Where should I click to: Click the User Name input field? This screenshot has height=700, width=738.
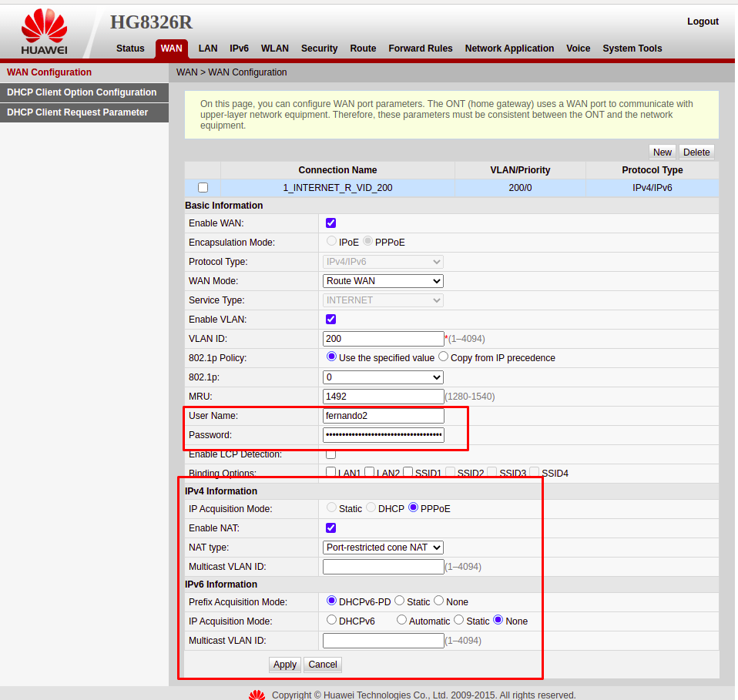pyautogui.click(x=383, y=416)
